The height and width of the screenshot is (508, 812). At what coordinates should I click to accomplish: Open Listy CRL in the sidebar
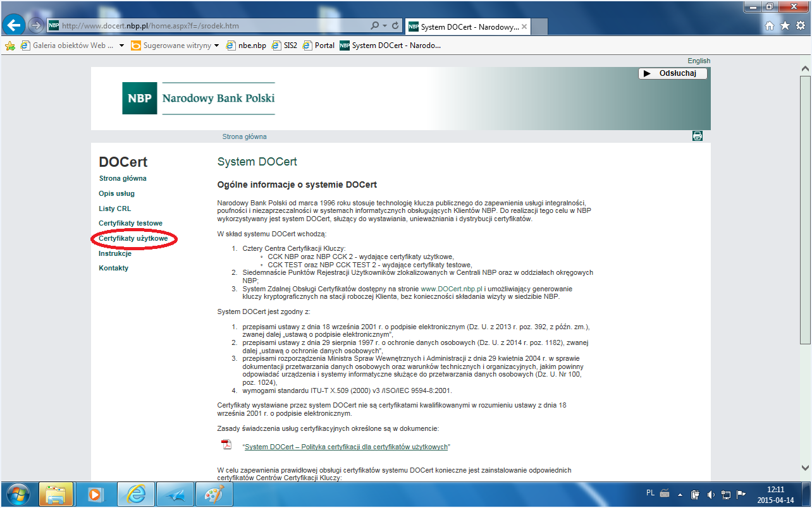[x=115, y=209]
